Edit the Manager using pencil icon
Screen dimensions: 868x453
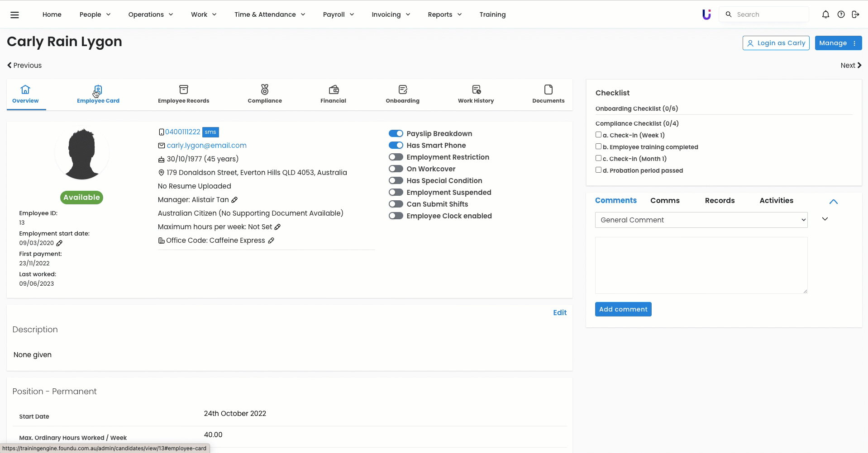pos(234,200)
